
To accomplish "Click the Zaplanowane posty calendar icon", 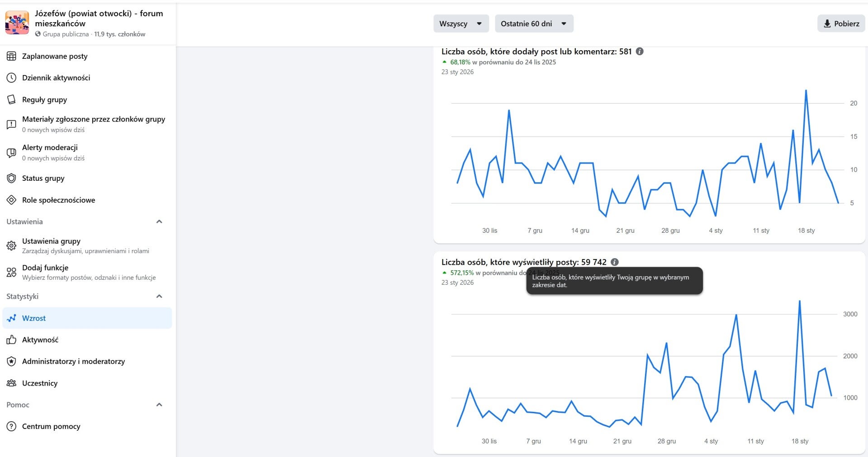I will tap(11, 56).
